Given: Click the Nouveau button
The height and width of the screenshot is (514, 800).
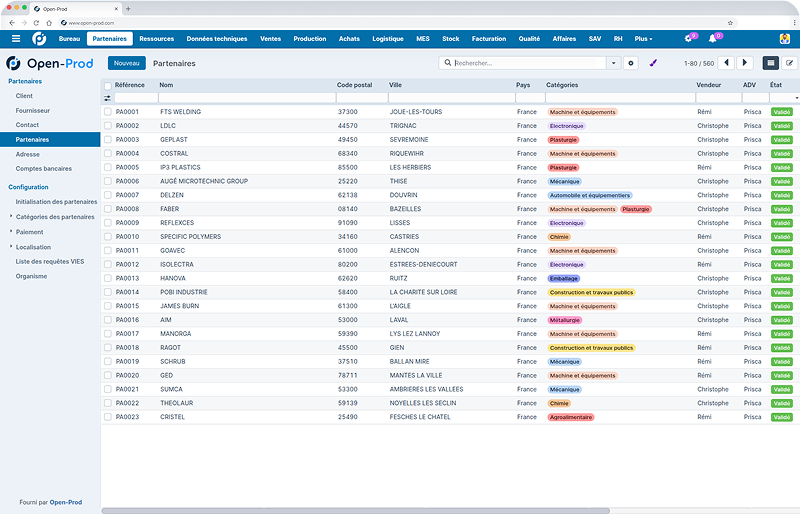Looking at the screenshot, I should click(127, 63).
